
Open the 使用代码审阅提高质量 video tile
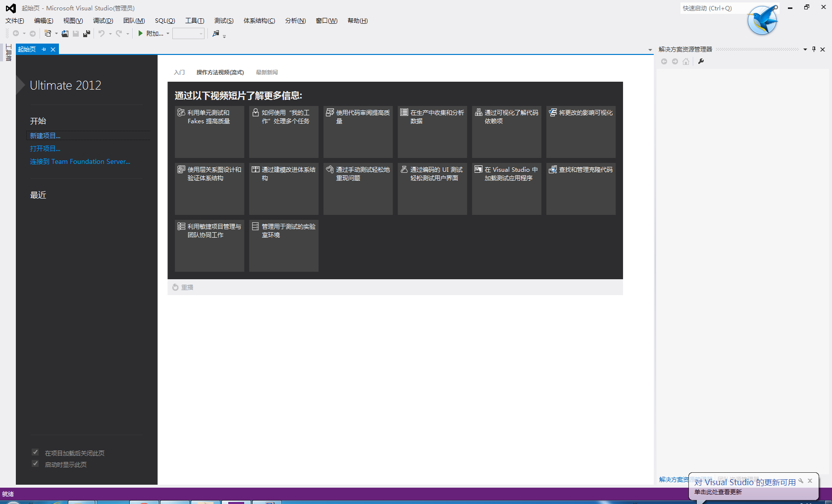(x=358, y=132)
